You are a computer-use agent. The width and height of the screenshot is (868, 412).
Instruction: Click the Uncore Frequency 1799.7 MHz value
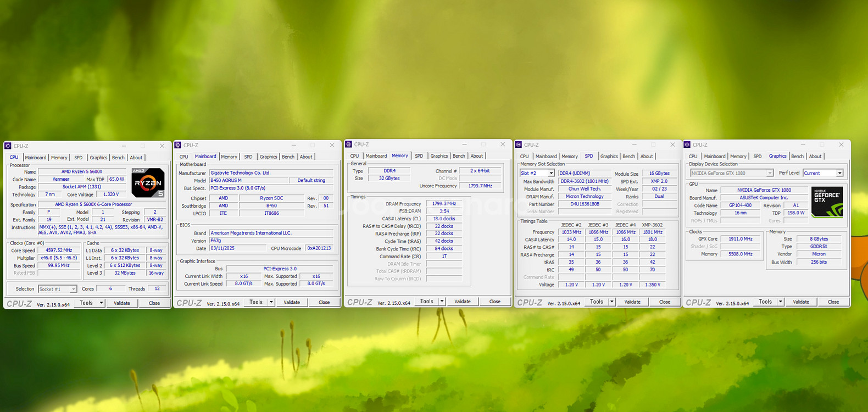[x=480, y=186]
